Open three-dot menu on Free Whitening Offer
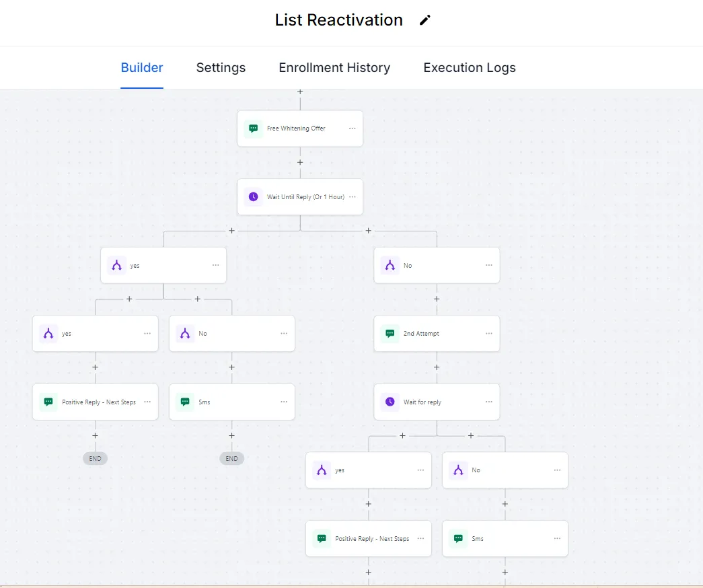The image size is (703, 588). tap(352, 128)
